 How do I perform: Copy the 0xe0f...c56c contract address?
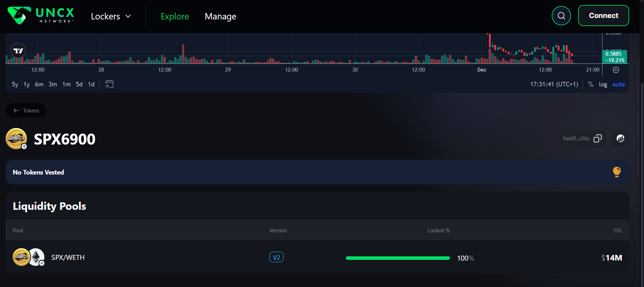pos(597,139)
